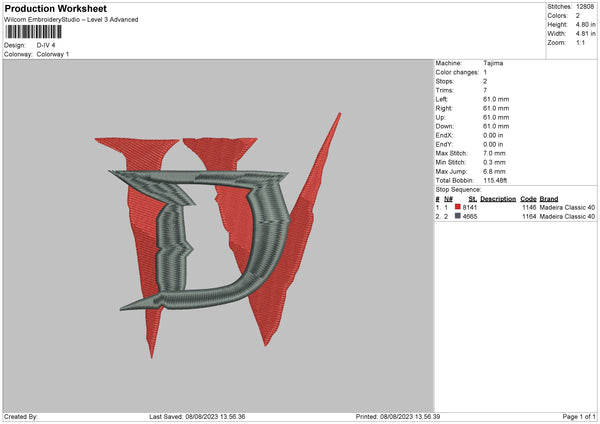Click the red thread color swatch for 8141

[x=457, y=207]
